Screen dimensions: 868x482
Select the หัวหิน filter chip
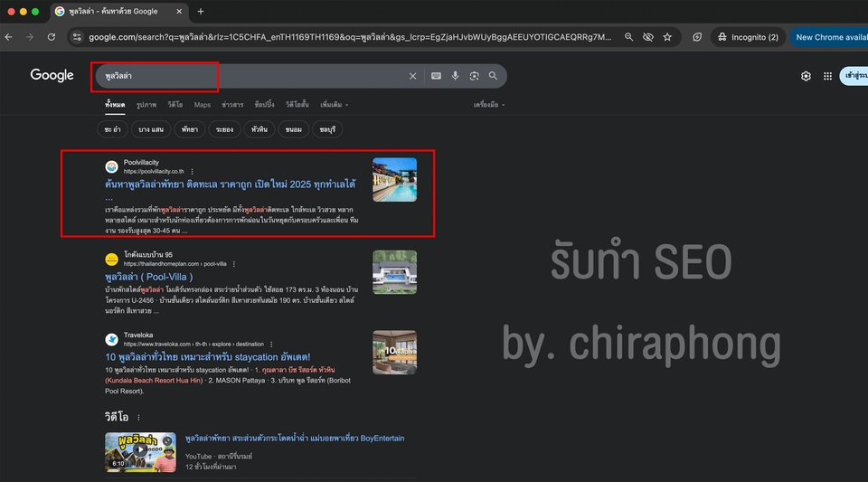(x=259, y=129)
